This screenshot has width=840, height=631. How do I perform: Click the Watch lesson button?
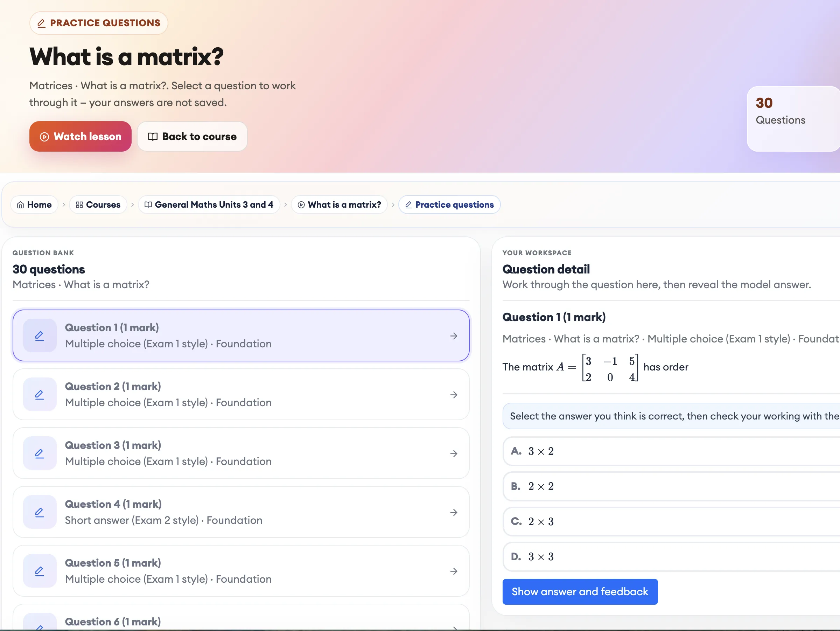tap(80, 137)
